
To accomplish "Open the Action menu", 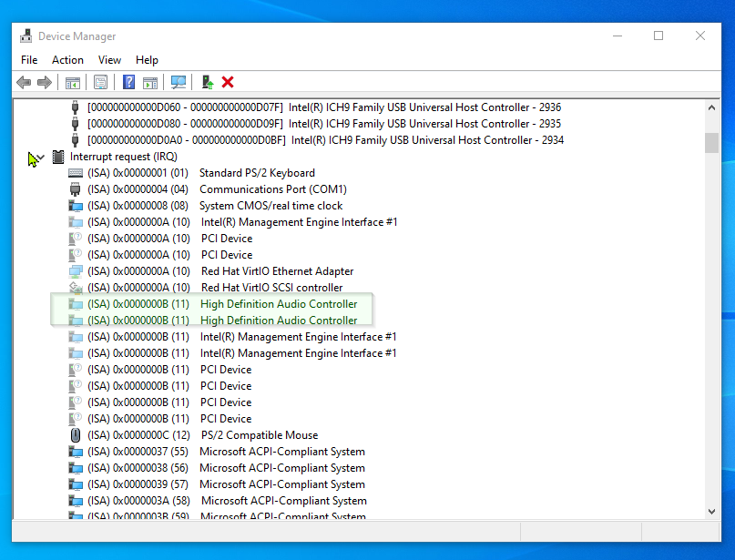I will point(67,60).
